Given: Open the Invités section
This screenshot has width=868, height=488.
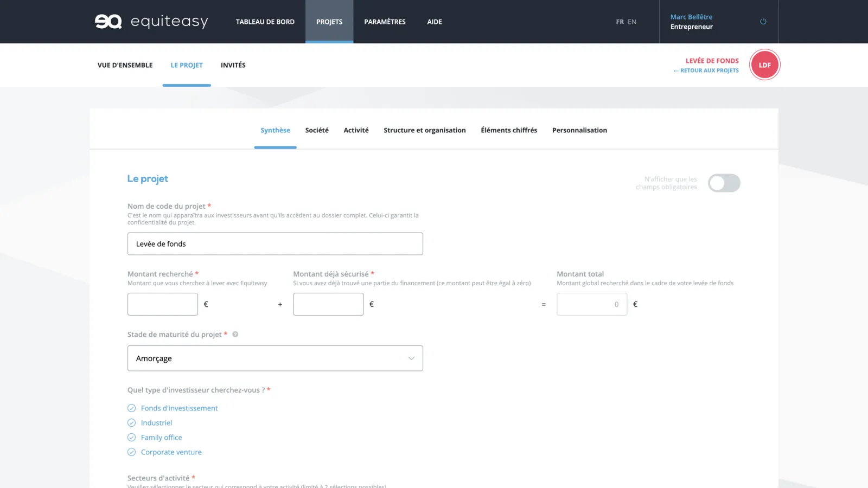Looking at the screenshot, I should tap(233, 65).
